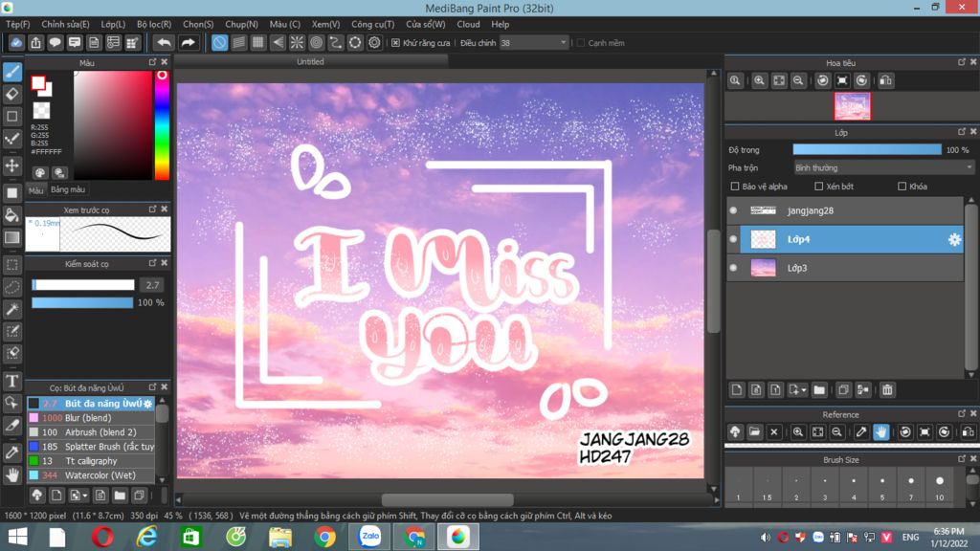Delete layer with trash icon

click(x=887, y=390)
